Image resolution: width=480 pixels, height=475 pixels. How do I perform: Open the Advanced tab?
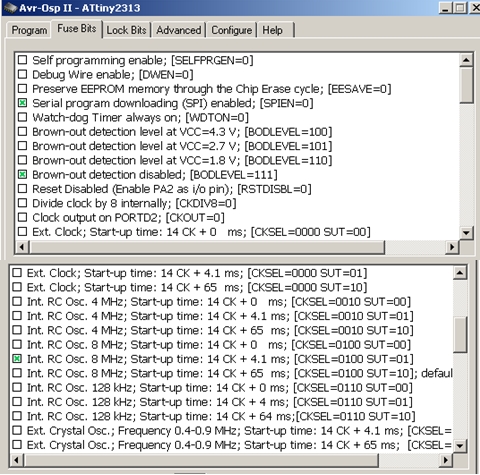[x=179, y=30]
